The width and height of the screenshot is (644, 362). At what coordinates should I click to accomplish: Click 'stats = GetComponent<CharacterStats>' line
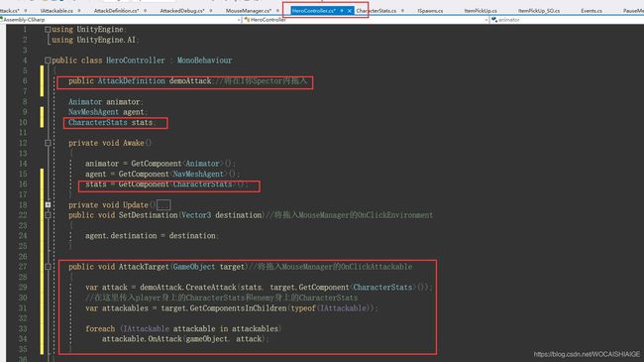[x=166, y=183]
